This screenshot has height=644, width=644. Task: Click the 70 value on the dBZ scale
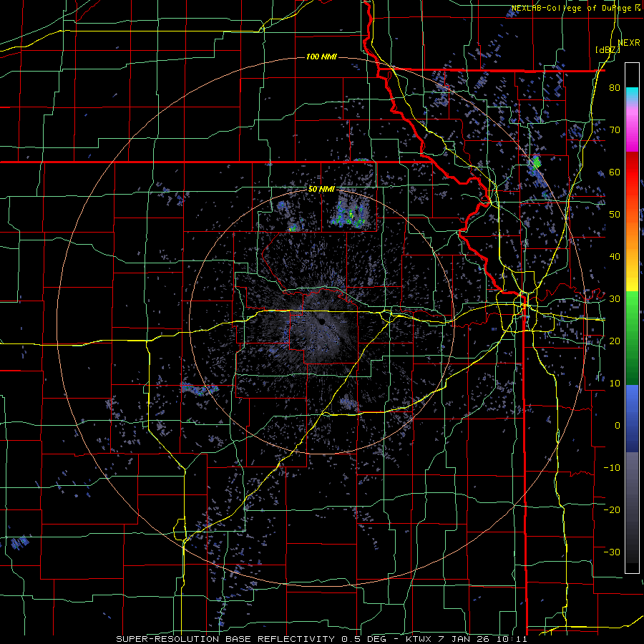[615, 130]
